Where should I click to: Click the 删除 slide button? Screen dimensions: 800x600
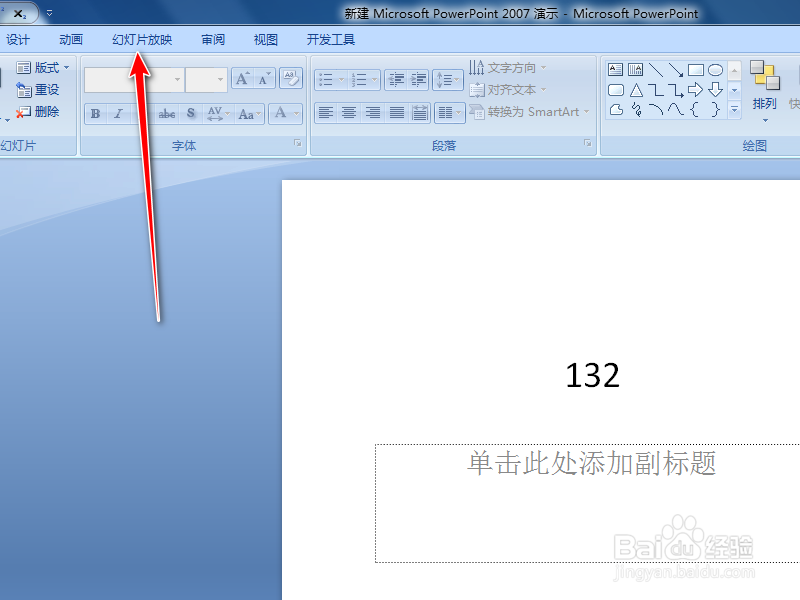tap(38, 112)
